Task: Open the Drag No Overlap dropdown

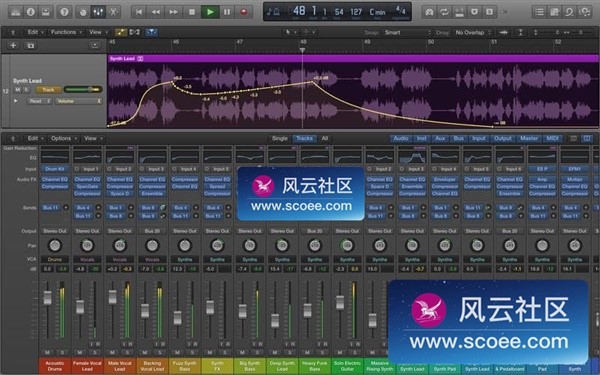Action: point(473,33)
